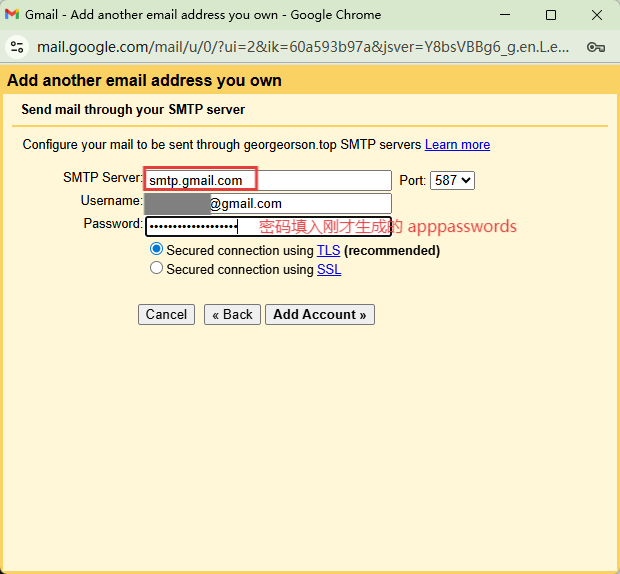
Task: Follow the SSL hyperlink
Action: [329, 270]
